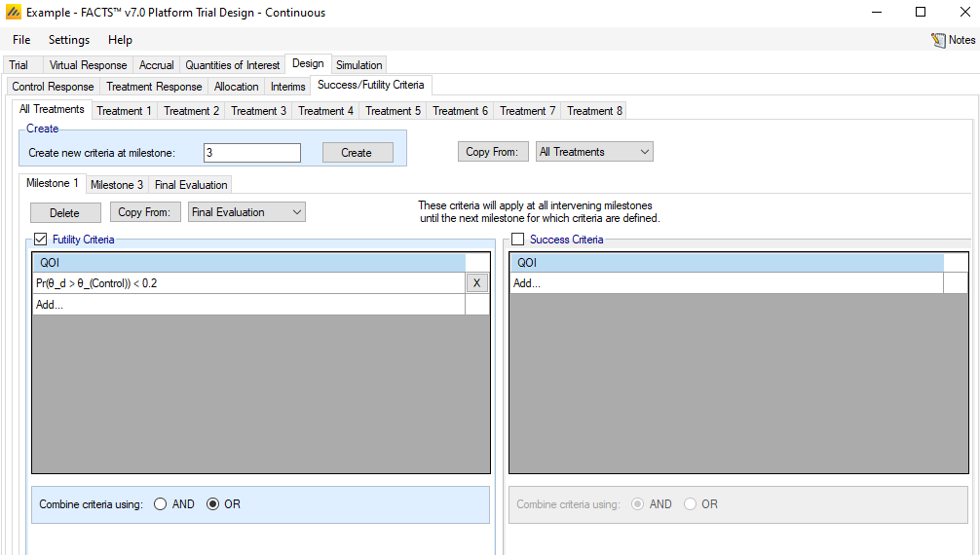Image resolution: width=980 pixels, height=555 pixels.
Task: Click the Delete button
Action: (x=64, y=212)
